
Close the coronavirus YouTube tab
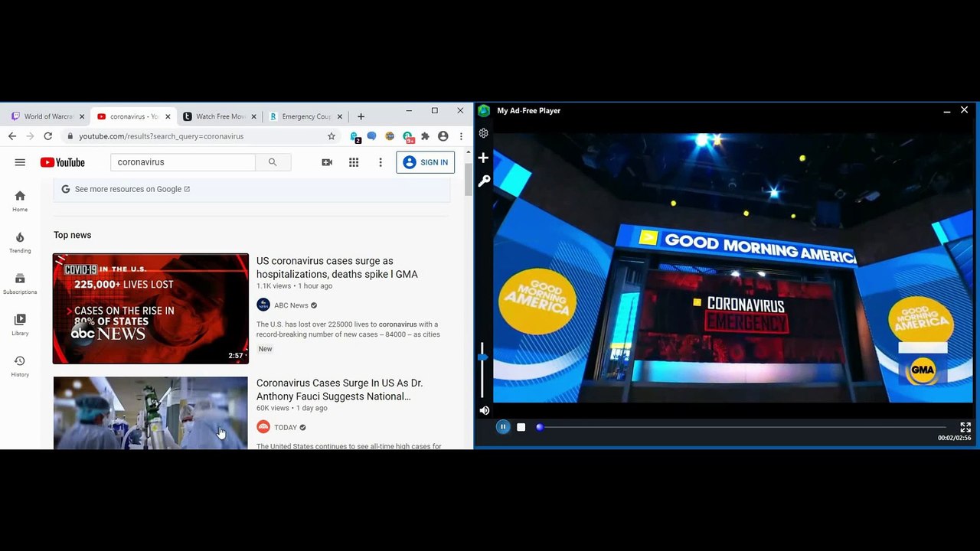click(x=168, y=116)
